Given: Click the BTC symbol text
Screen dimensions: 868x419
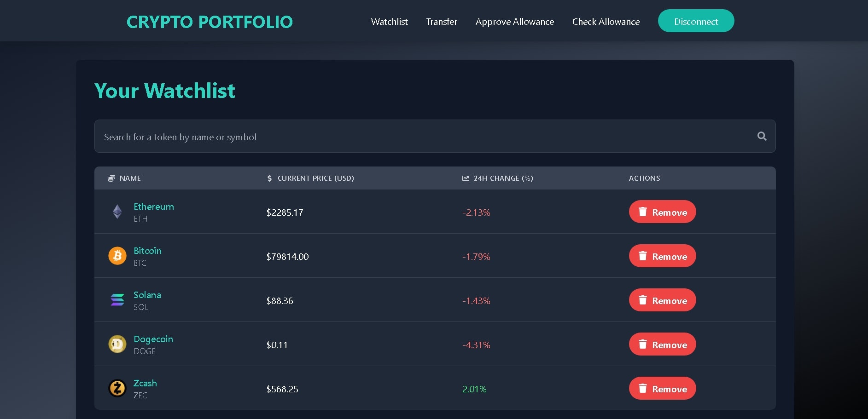Looking at the screenshot, I should 140,263.
